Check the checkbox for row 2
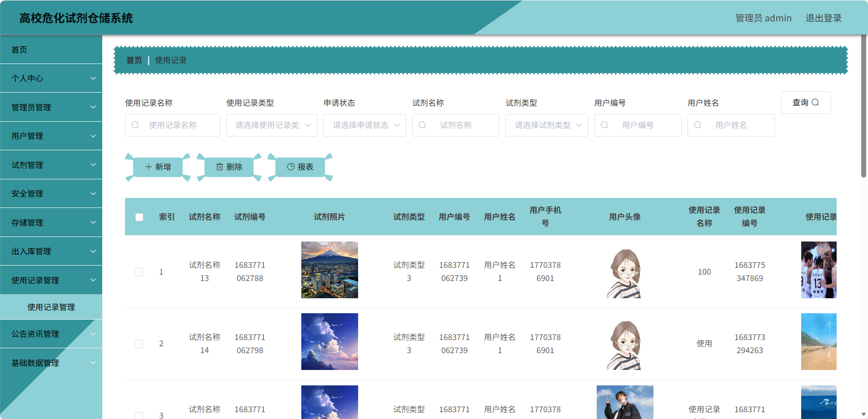Screen dimensions: 868x419 [x=140, y=344]
